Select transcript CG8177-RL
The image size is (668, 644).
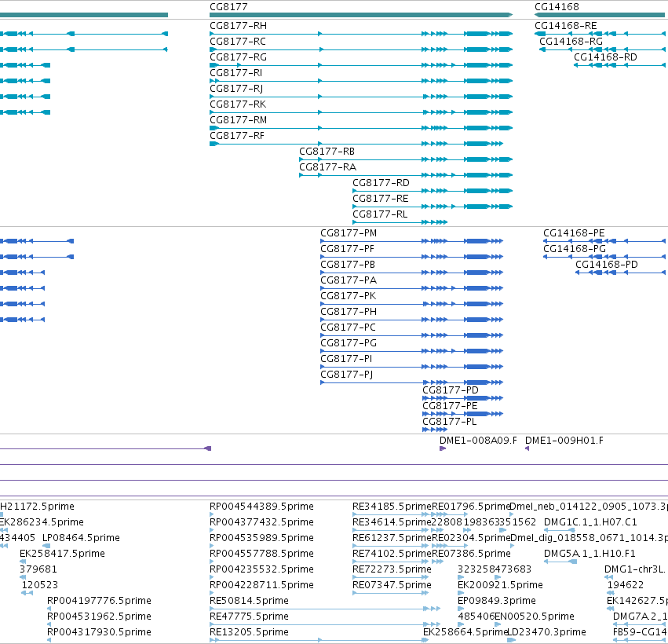[380, 214]
